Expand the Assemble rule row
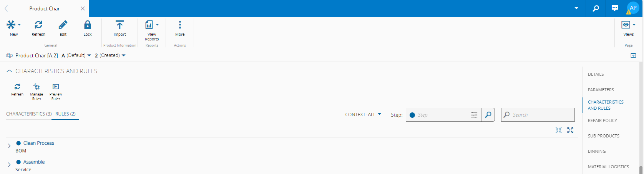 pos(9,165)
